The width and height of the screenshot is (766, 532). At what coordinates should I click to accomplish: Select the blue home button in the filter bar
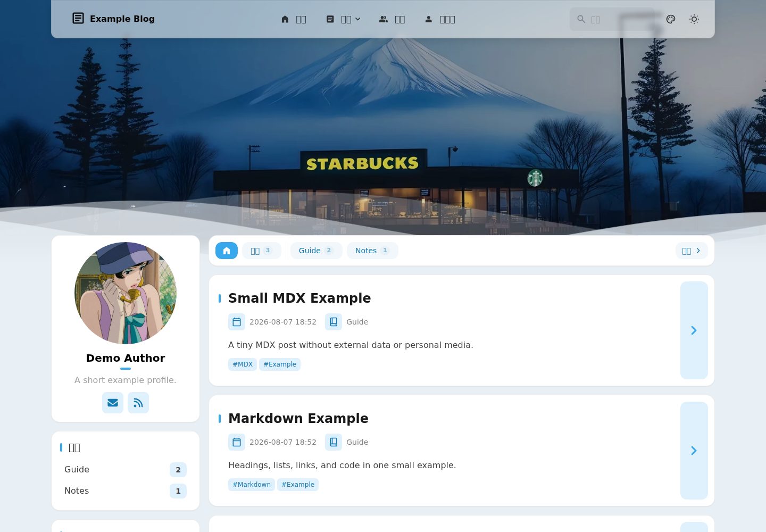pyautogui.click(x=227, y=251)
